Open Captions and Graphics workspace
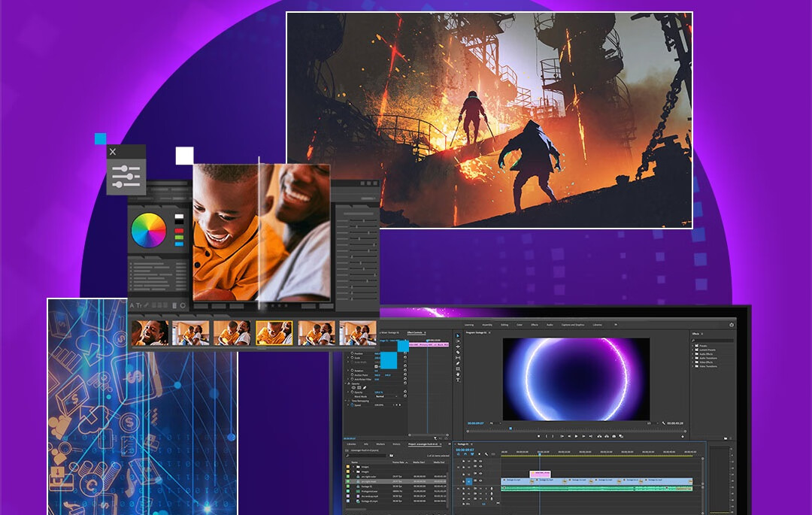 573,325
